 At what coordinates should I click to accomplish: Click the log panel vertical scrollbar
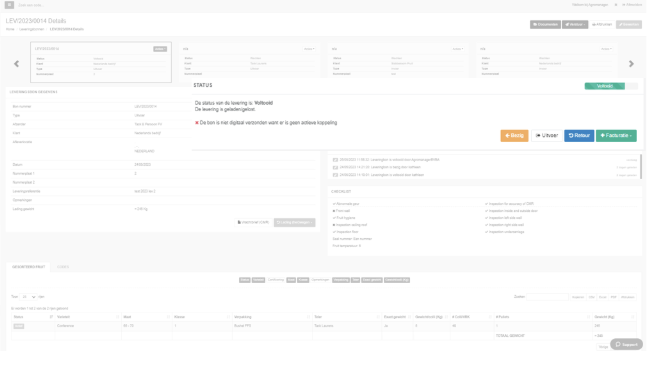pyautogui.click(x=640, y=167)
